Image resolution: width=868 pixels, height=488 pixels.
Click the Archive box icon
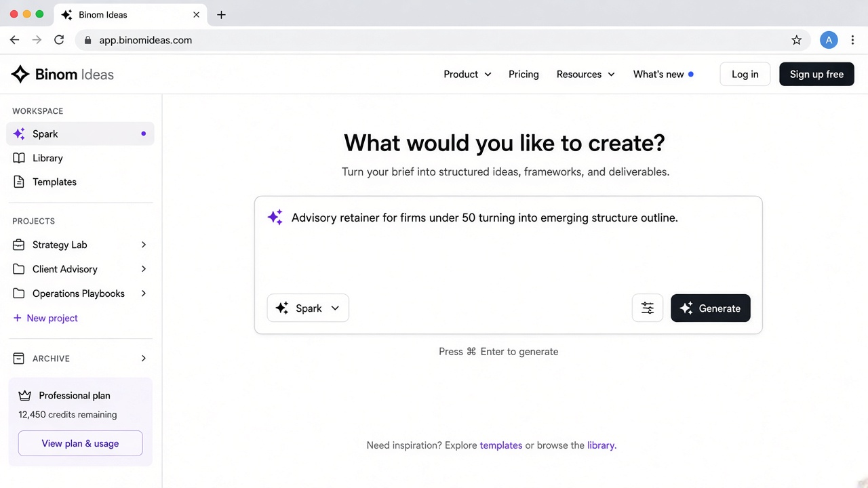19,359
